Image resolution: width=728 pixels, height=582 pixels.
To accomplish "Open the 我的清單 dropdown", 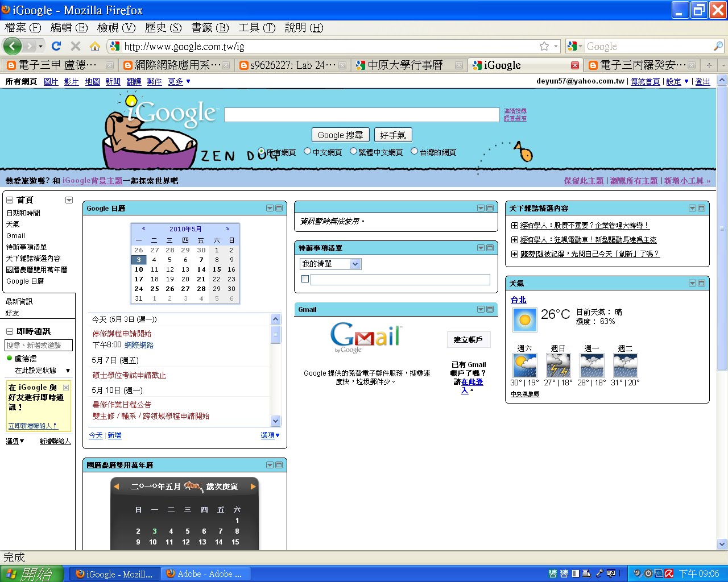I will pos(330,264).
